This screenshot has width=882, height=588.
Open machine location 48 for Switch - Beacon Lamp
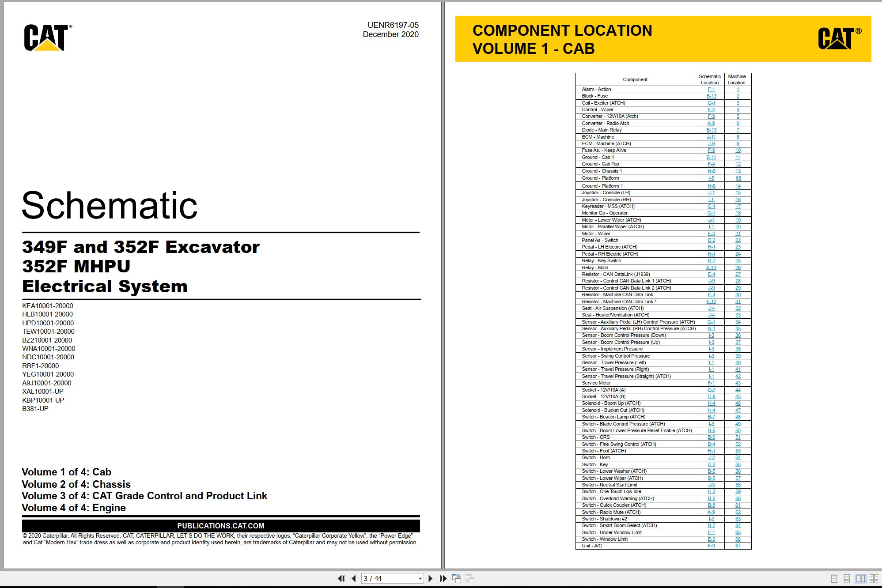[738, 417]
